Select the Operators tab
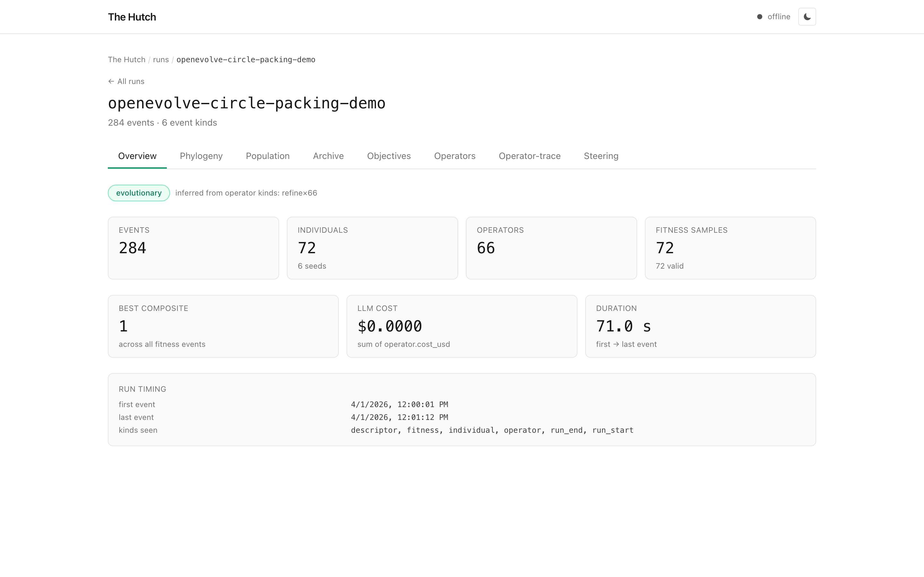The height and width of the screenshot is (577, 924). click(x=454, y=156)
